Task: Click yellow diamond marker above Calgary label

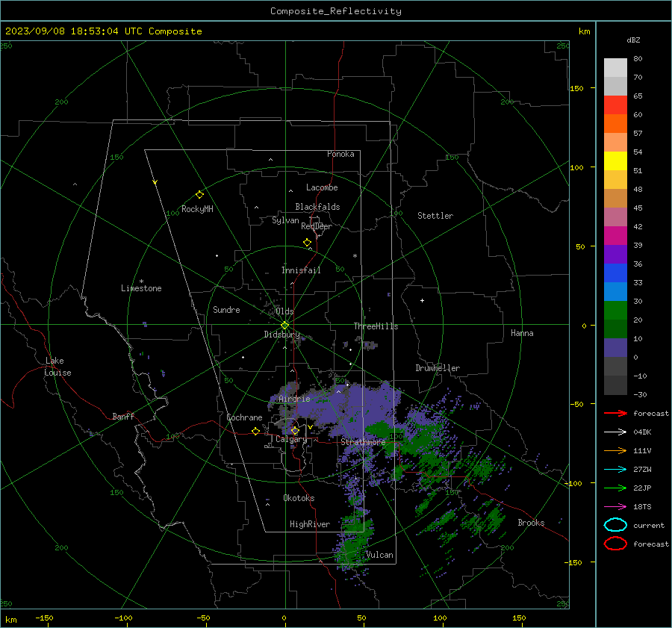Action: tap(295, 430)
